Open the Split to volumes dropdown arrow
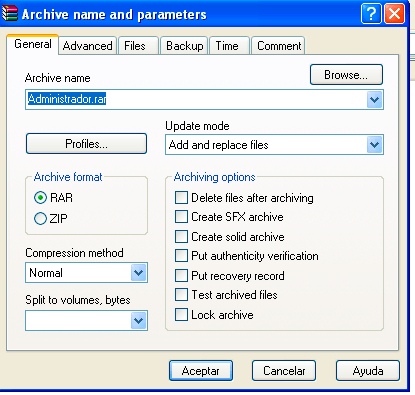 (x=139, y=321)
